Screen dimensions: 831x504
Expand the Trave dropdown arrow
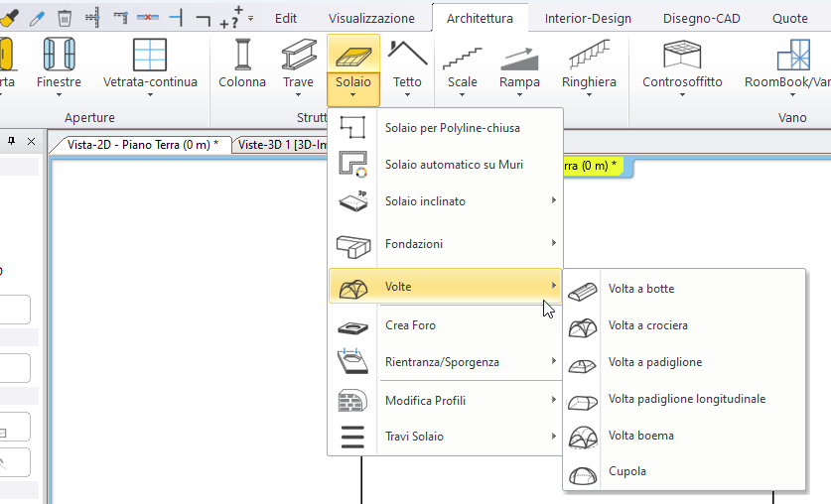tap(298, 95)
